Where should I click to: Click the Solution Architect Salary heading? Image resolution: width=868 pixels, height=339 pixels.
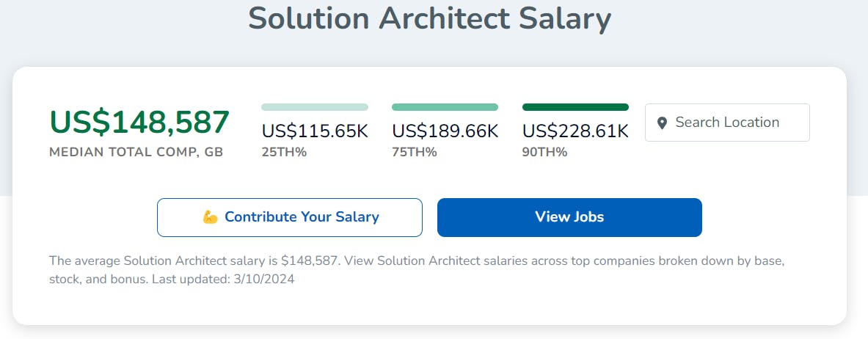pyautogui.click(x=429, y=18)
